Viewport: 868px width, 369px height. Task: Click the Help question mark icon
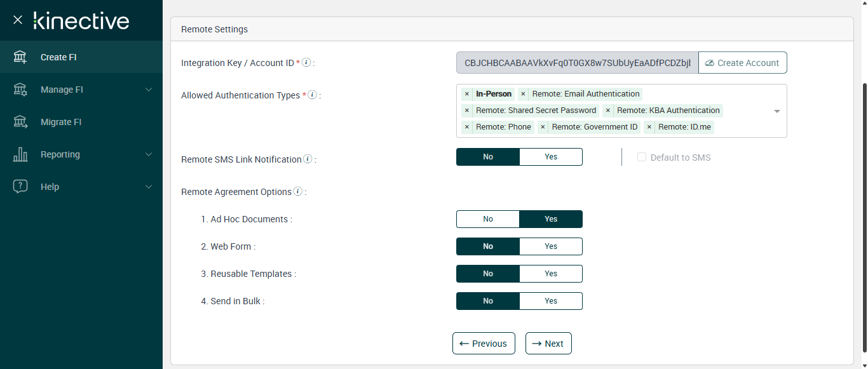pyautogui.click(x=20, y=187)
